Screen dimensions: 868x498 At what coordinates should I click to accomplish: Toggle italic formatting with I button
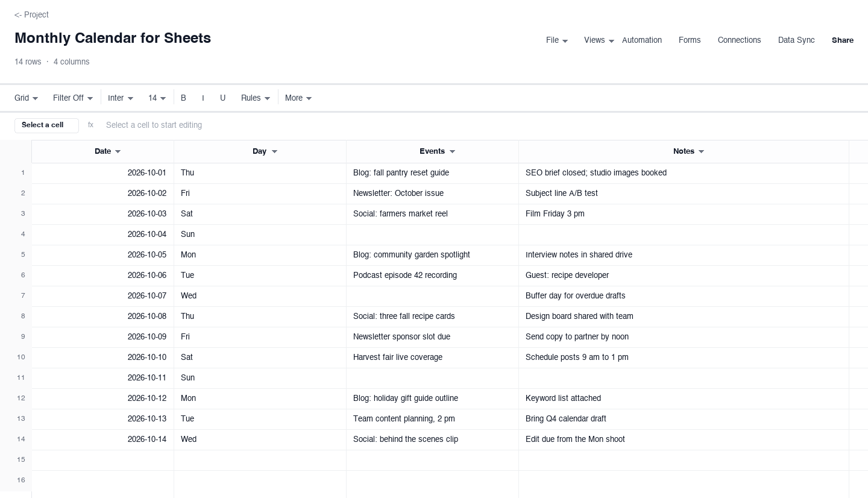tap(203, 98)
